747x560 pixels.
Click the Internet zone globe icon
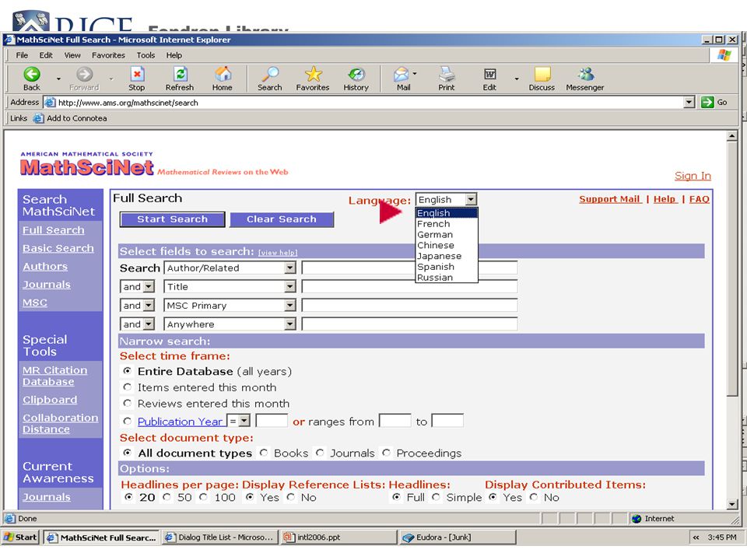tap(637, 519)
